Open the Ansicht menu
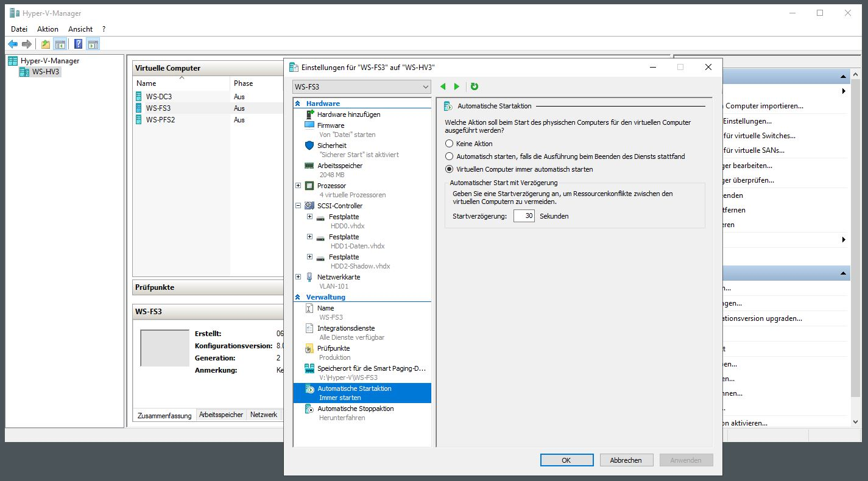868x481 pixels. [x=80, y=29]
